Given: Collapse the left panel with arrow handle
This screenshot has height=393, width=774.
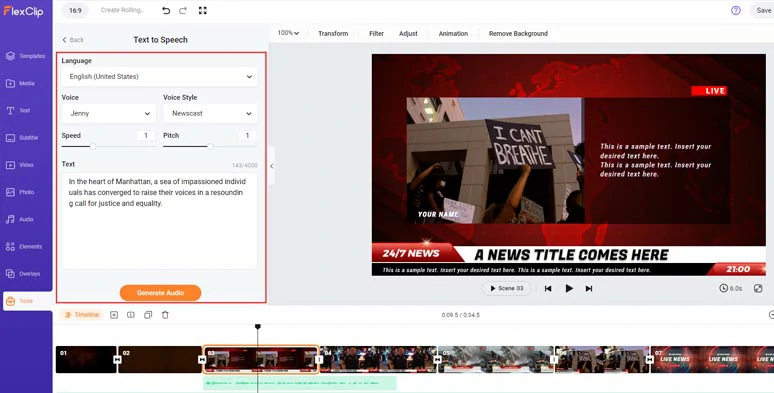Looking at the screenshot, I should [271, 166].
